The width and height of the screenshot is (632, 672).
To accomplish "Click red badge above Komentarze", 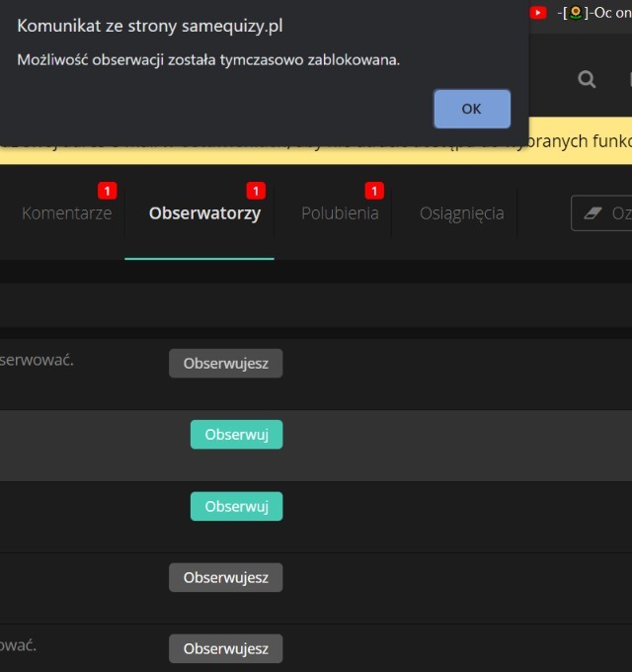I will [107, 191].
